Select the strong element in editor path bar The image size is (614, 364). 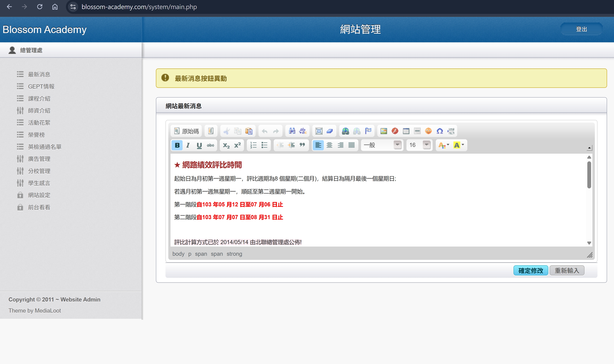tap(234, 254)
